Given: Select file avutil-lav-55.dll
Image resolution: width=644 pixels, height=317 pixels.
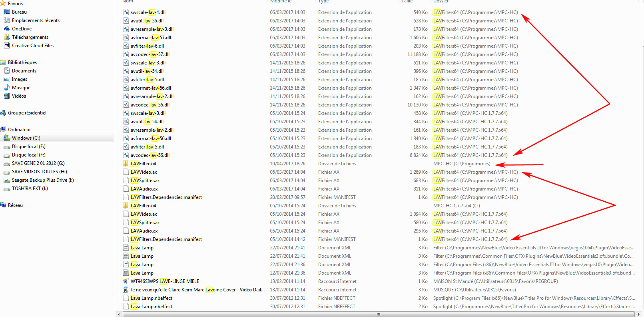Looking at the screenshot, I should (147, 21).
